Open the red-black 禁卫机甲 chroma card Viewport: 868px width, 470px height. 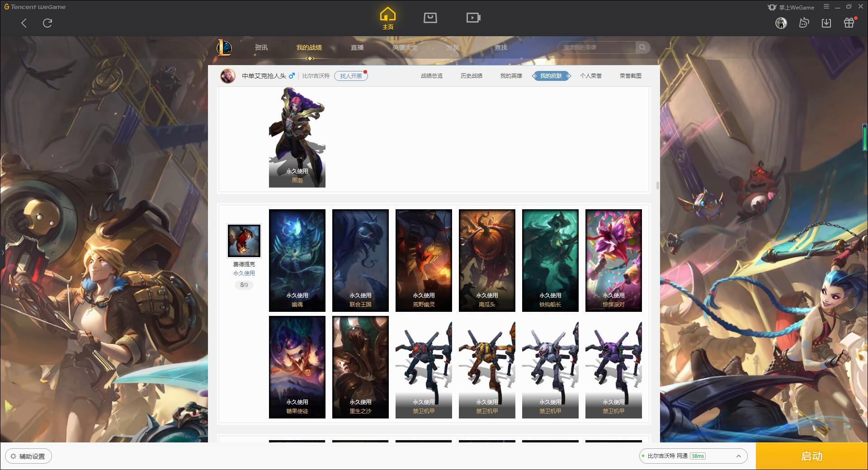click(424, 367)
